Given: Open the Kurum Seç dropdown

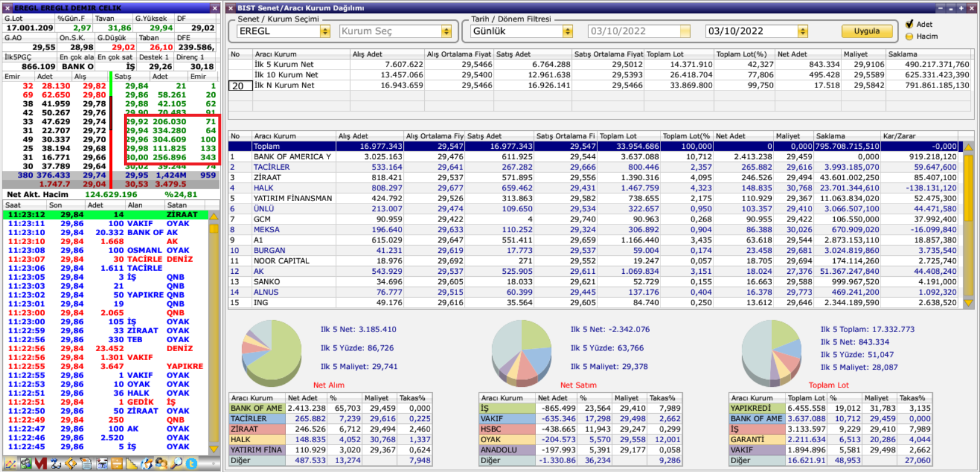Looking at the screenshot, I should 446,31.
